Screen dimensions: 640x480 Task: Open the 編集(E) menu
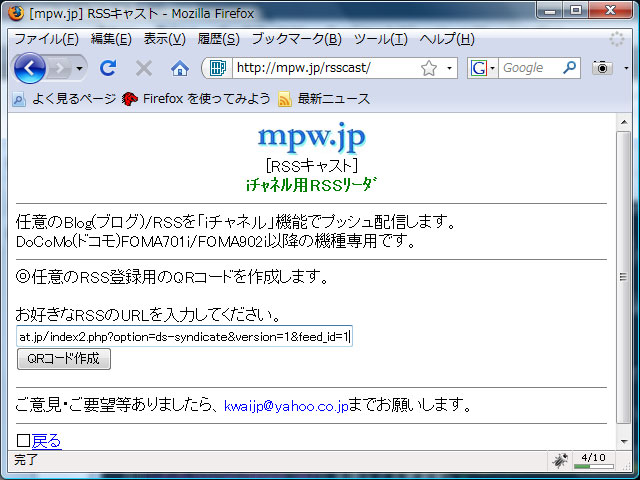pyautogui.click(x=111, y=39)
